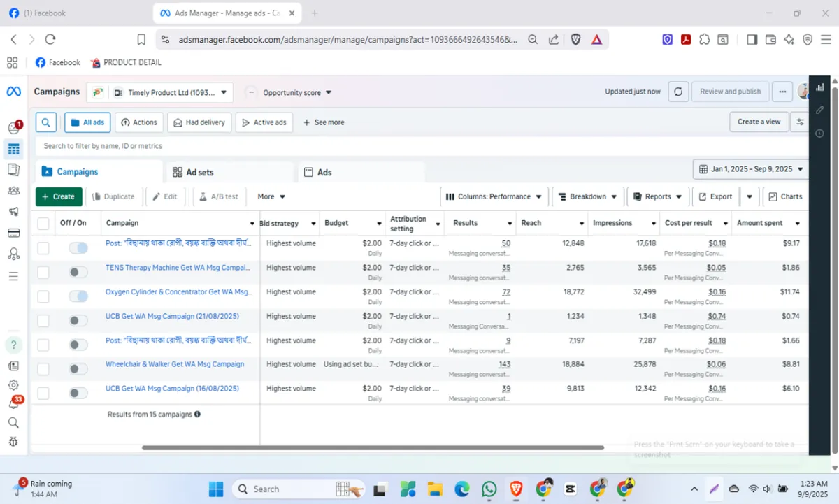Open Columns: Performance dropdown
The image size is (839, 504).
tap(494, 196)
